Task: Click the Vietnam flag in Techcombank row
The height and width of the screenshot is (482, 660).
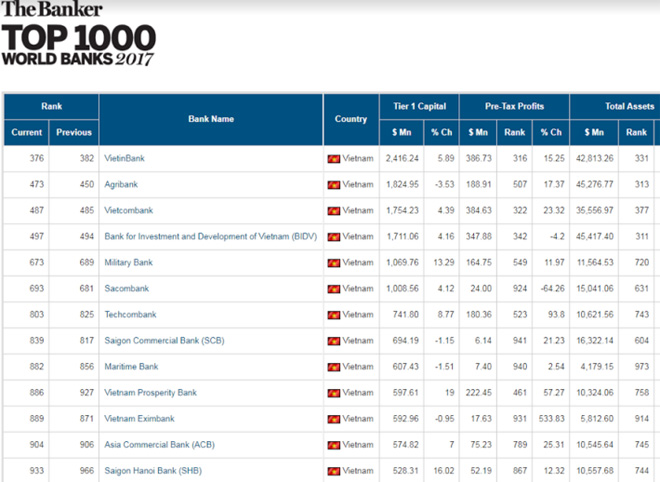Action: (x=334, y=315)
